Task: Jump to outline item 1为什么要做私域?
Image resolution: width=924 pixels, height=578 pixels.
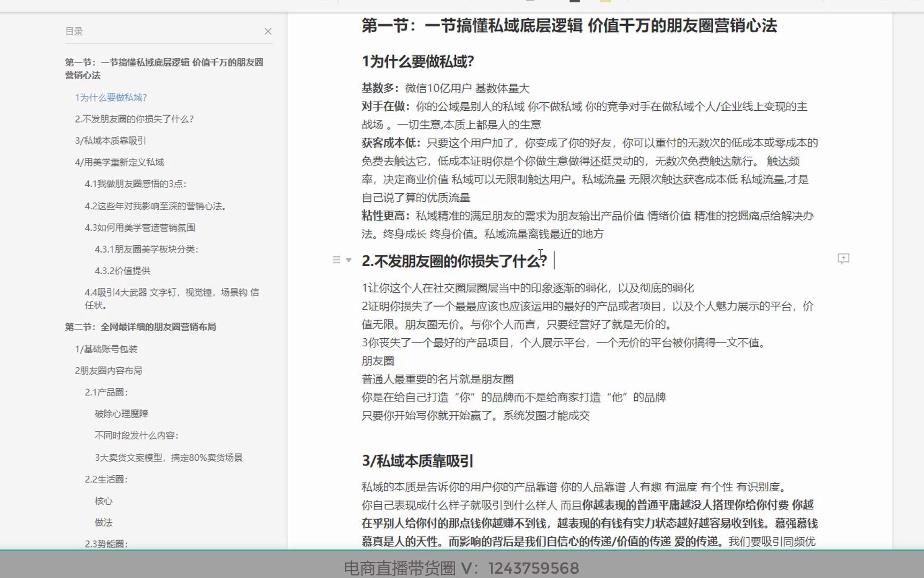Action: [x=111, y=97]
